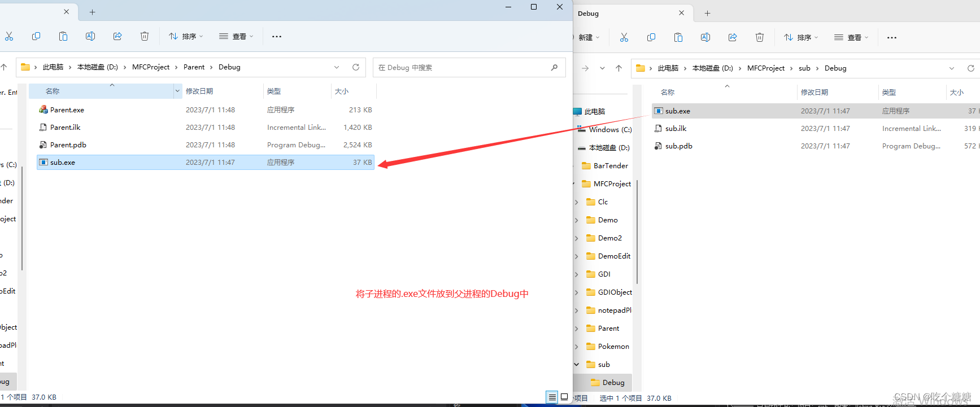Select sub.exe in Parent Debug folder
This screenshot has width=980, height=407.
coord(206,163)
